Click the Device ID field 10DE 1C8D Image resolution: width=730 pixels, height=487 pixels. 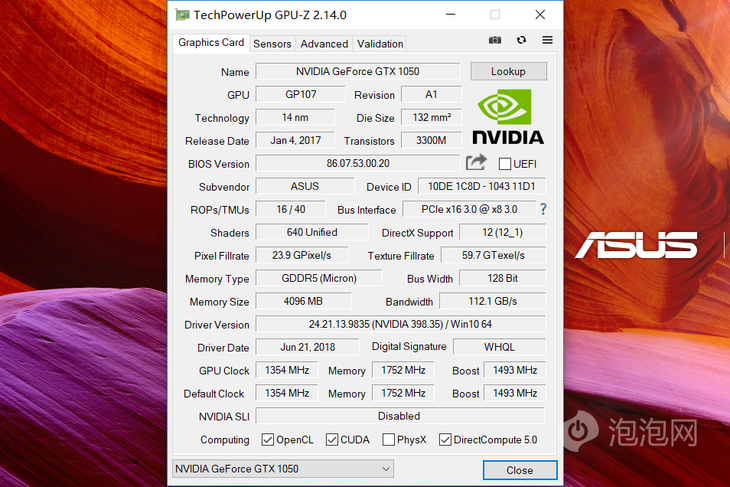click(481, 187)
